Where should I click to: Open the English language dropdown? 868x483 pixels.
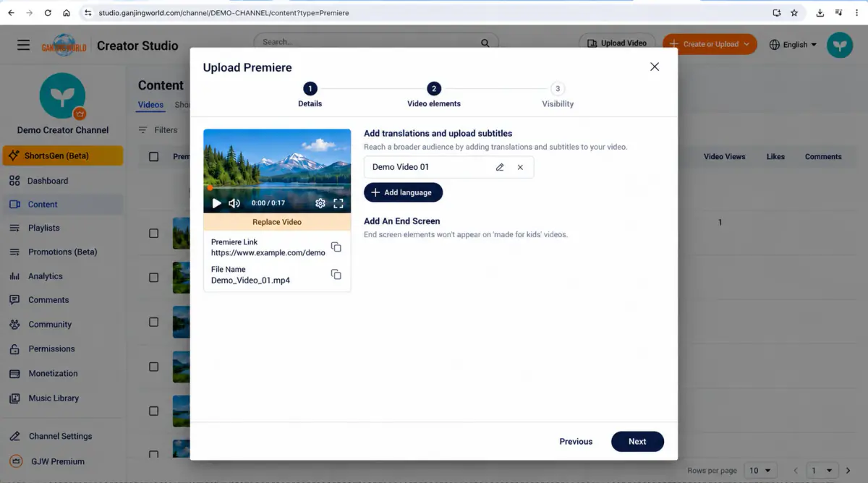click(793, 45)
